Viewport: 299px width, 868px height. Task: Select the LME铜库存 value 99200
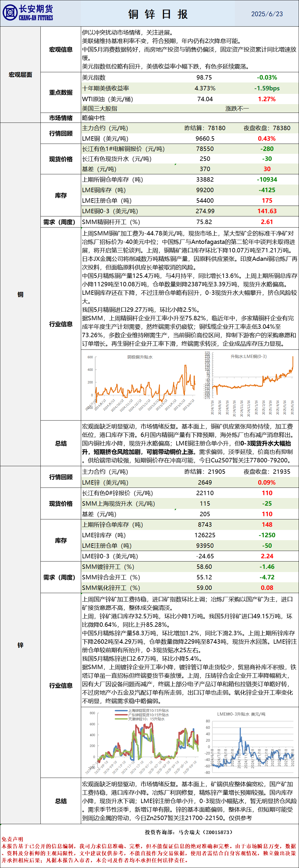tap(205, 190)
